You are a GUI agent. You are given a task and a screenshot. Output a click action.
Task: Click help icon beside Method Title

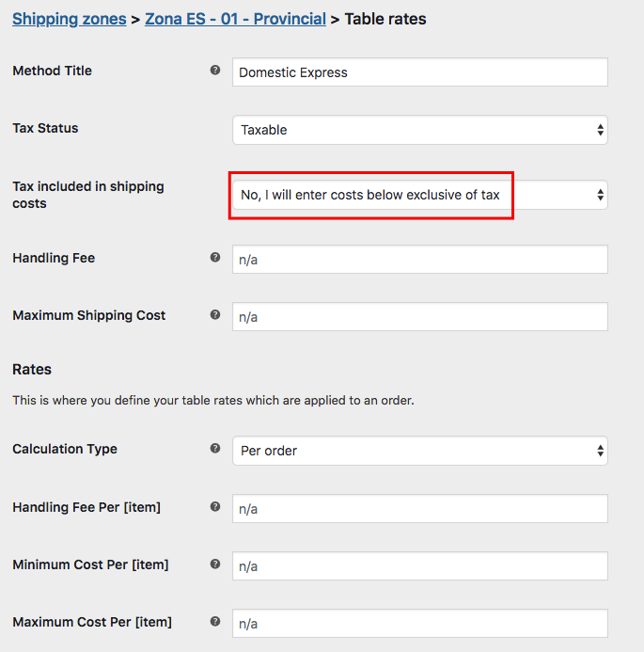215,71
